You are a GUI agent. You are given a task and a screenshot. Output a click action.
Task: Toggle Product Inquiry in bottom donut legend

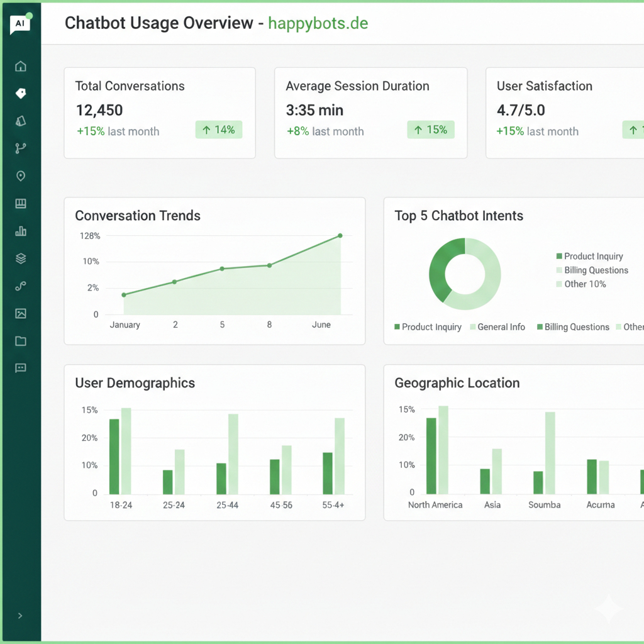tap(428, 327)
